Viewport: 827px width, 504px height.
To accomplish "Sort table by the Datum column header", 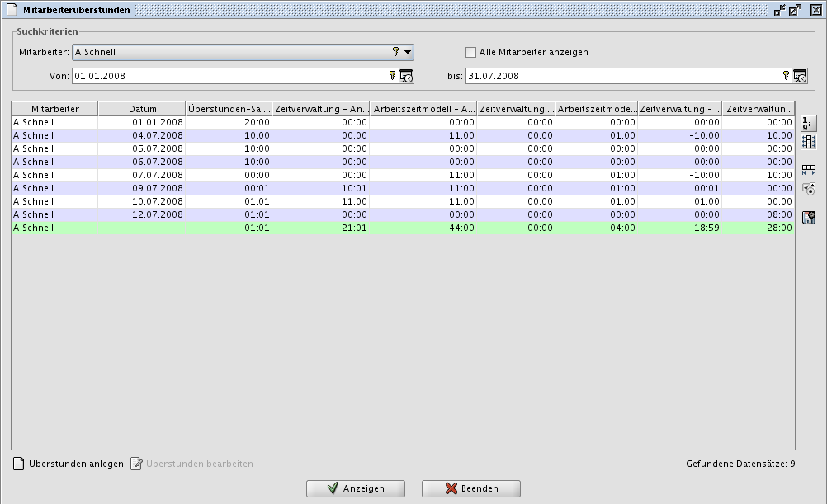I will click(x=142, y=109).
